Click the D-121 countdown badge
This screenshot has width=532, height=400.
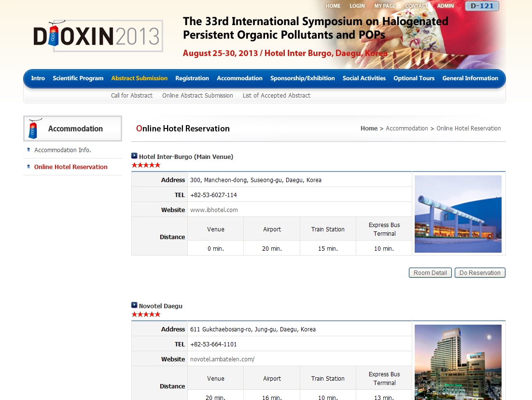[482, 6]
